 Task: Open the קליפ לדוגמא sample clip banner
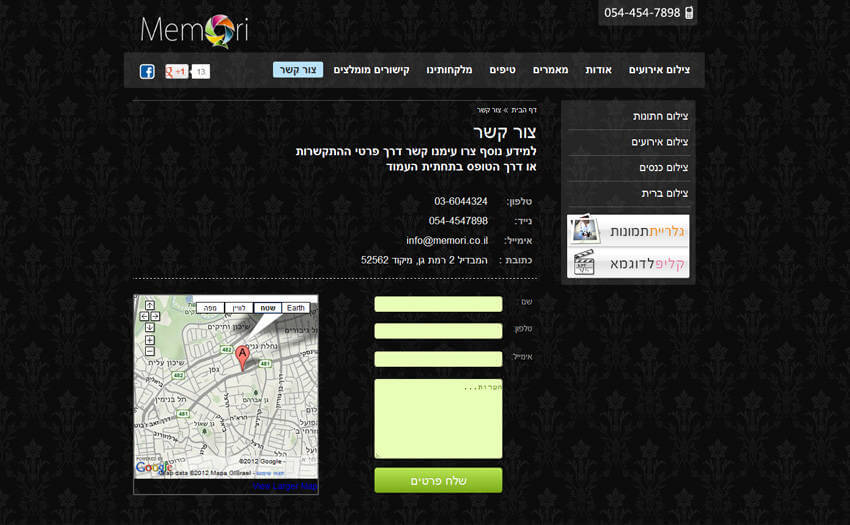[x=628, y=263]
